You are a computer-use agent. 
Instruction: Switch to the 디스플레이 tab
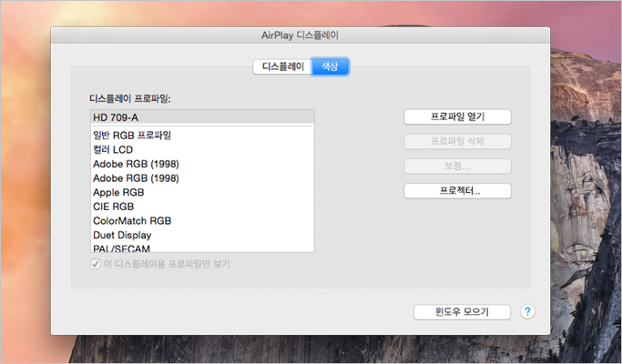(x=282, y=66)
